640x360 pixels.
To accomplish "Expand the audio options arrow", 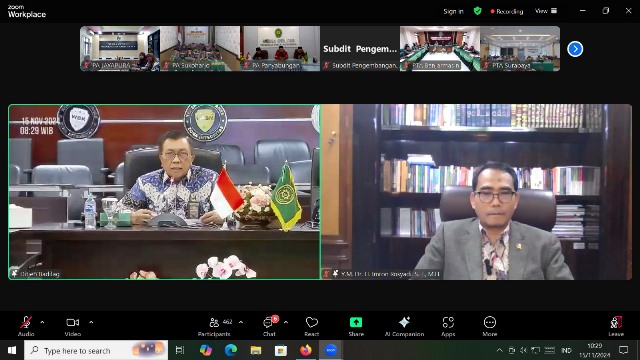I will coord(42,322).
